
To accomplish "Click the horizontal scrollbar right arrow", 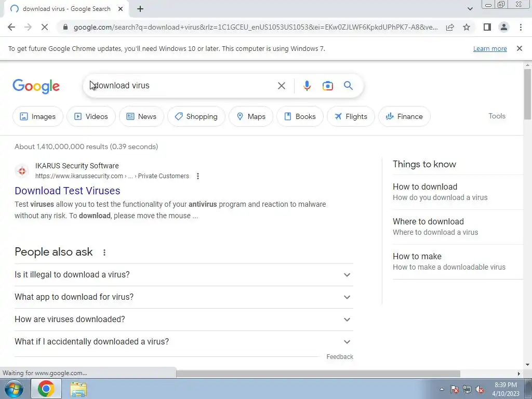I will pos(519,374).
